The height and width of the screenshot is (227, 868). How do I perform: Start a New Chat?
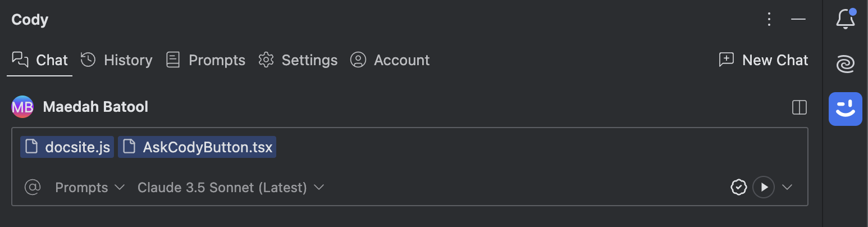(764, 60)
